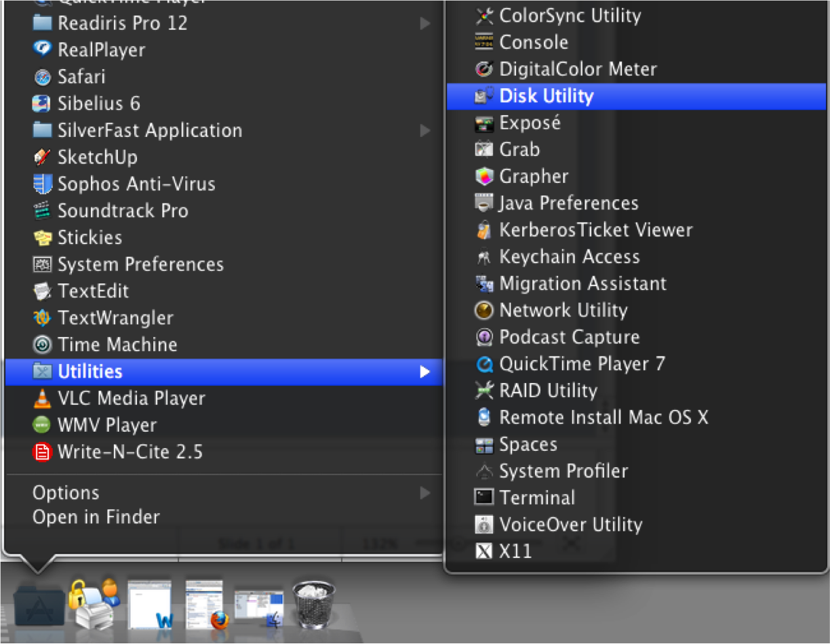Screen dimensions: 830x644
Task: Click the Exposé icon
Action: click(x=483, y=123)
